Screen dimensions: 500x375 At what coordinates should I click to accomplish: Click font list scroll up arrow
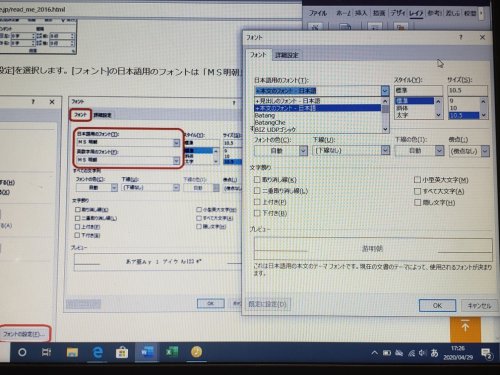click(x=385, y=101)
